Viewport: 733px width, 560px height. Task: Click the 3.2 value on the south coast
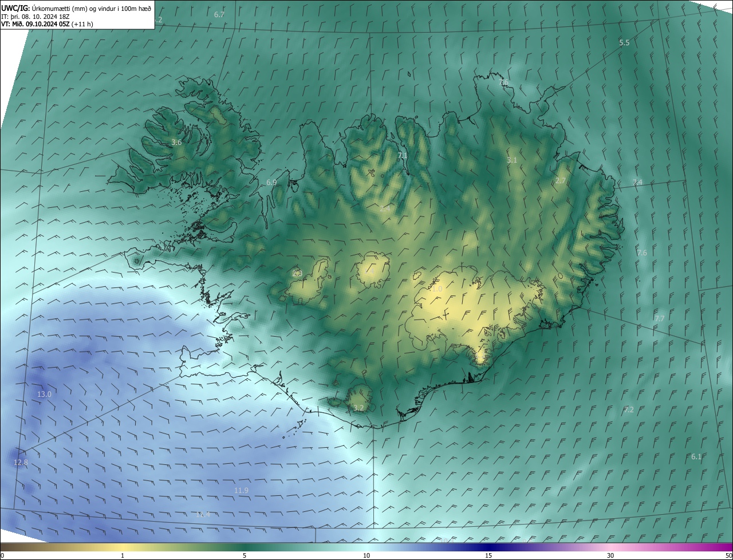pyautogui.click(x=359, y=408)
